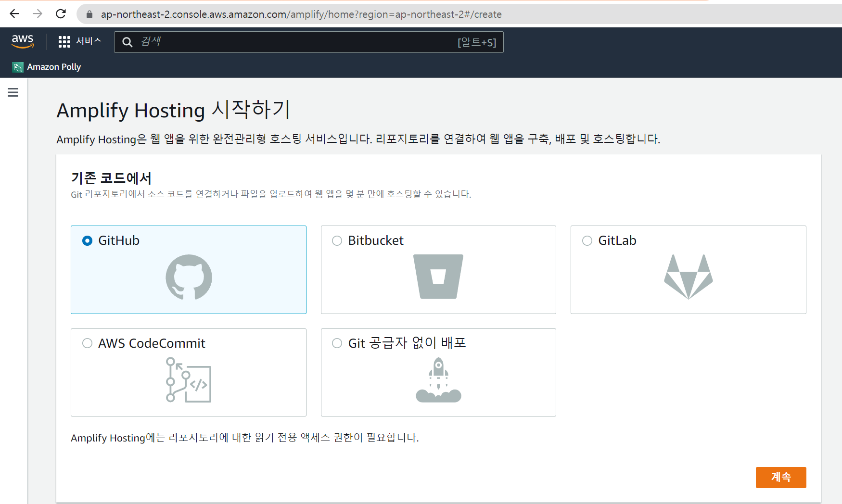This screenshot has width=842, height=504.
Task: Click the AWS logo home icon
Action: pos(23,41)
